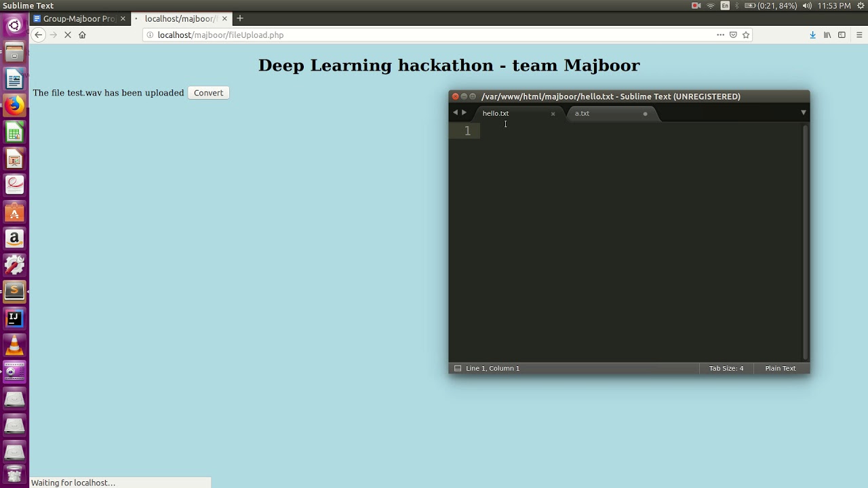Launch VLC media player from the dock

(14, 345)
